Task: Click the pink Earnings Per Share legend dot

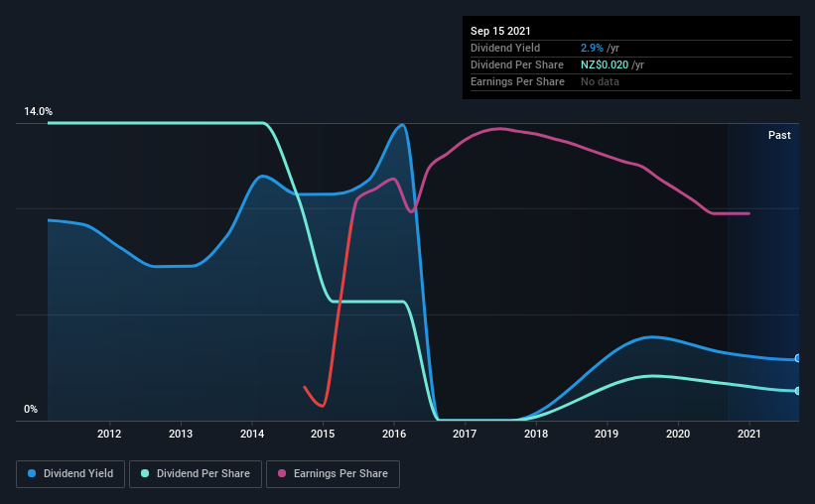Action: click(x=282, y=473)
